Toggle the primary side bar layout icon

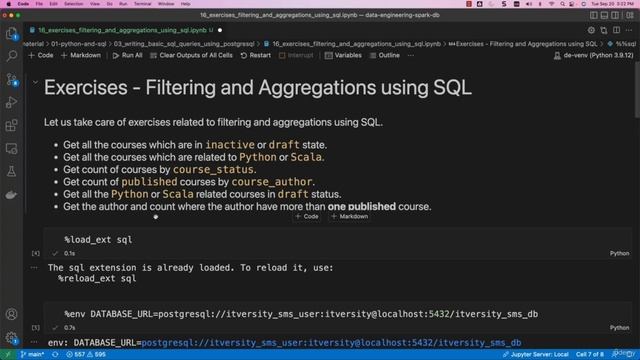(594, 15)
